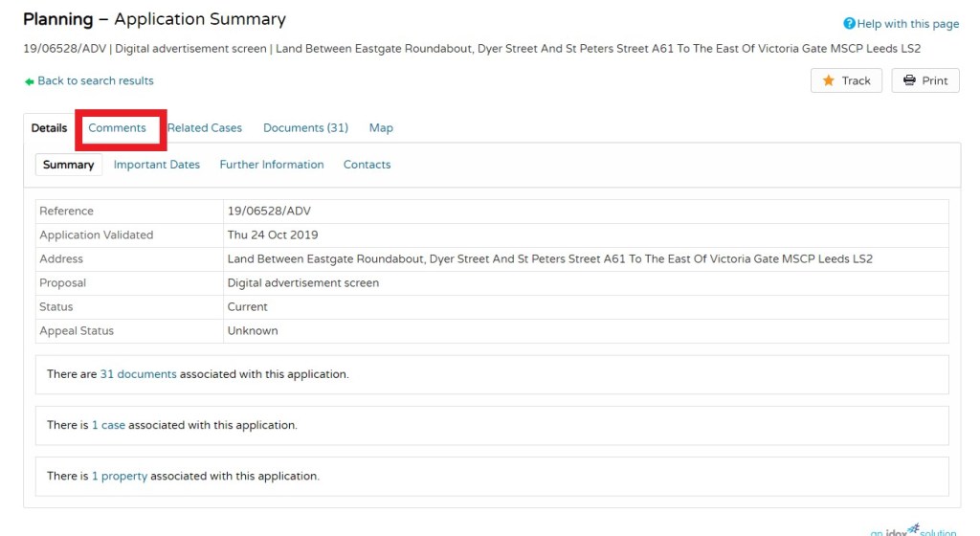Go back to search results
Screen dimensions: 980x536
coord(96,81)
